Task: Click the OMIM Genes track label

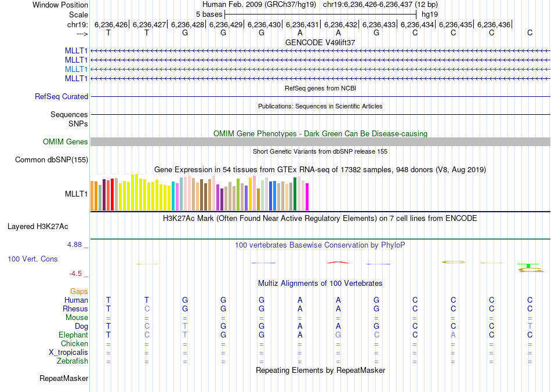Action: (66, 142)
